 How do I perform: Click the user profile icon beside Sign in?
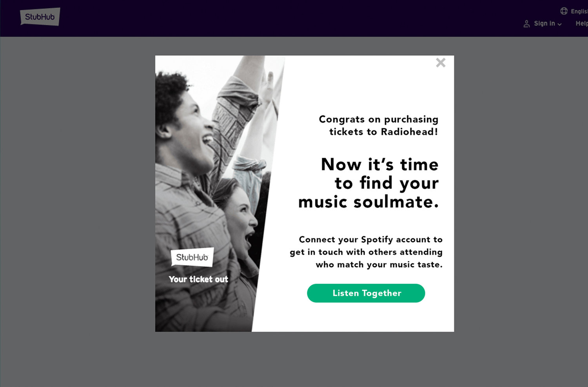click(526, 24)
